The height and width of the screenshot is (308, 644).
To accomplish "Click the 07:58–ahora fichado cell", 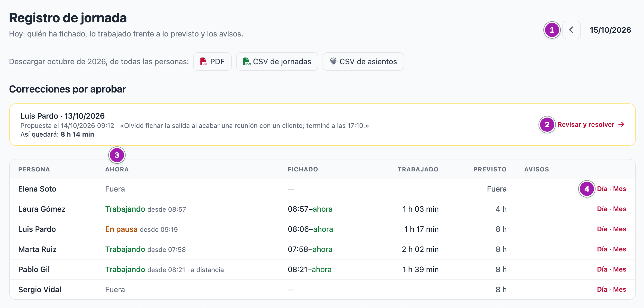I will click(x=310, y=249).
